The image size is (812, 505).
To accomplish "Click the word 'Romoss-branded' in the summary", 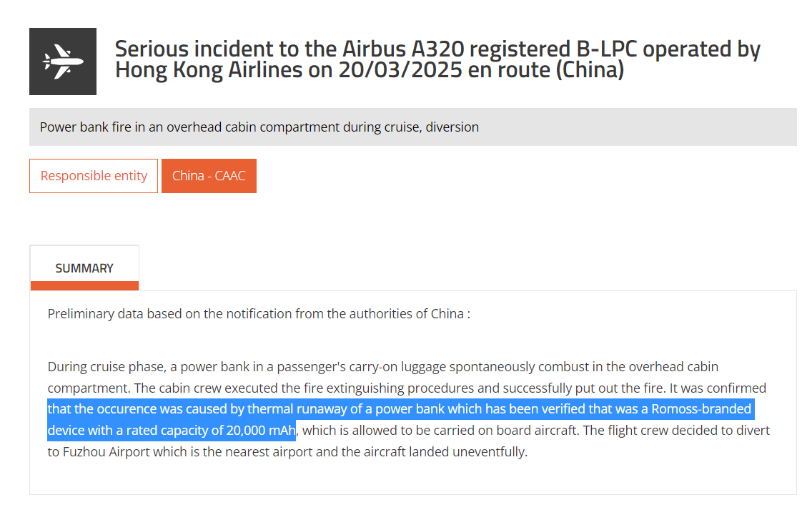I will pos(701,408).
